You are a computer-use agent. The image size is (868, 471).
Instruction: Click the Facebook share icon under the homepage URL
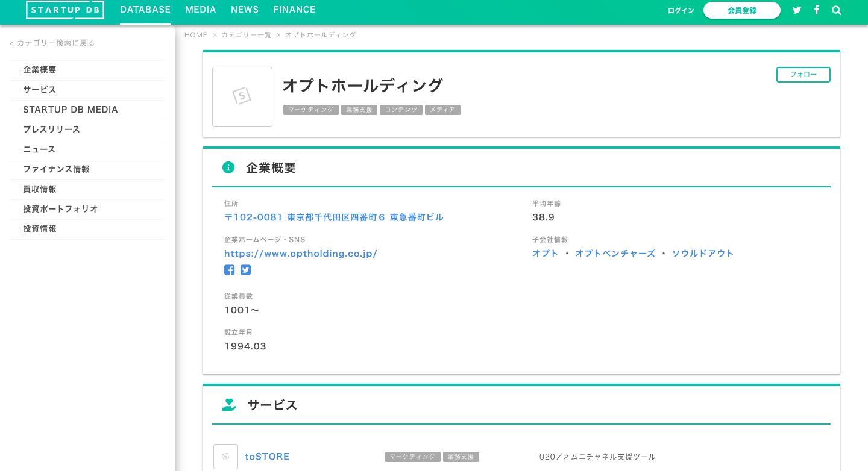pyautogui.click(x=229, y=270)
